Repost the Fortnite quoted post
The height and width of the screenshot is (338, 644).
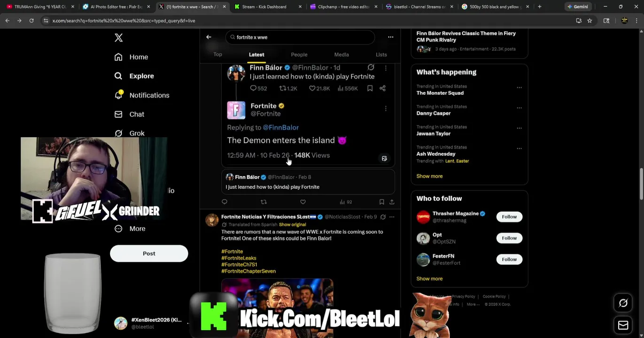pos(264,202)
